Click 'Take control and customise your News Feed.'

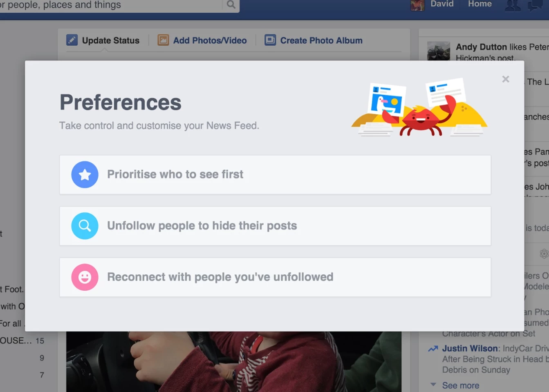click(x=159, y=125)
